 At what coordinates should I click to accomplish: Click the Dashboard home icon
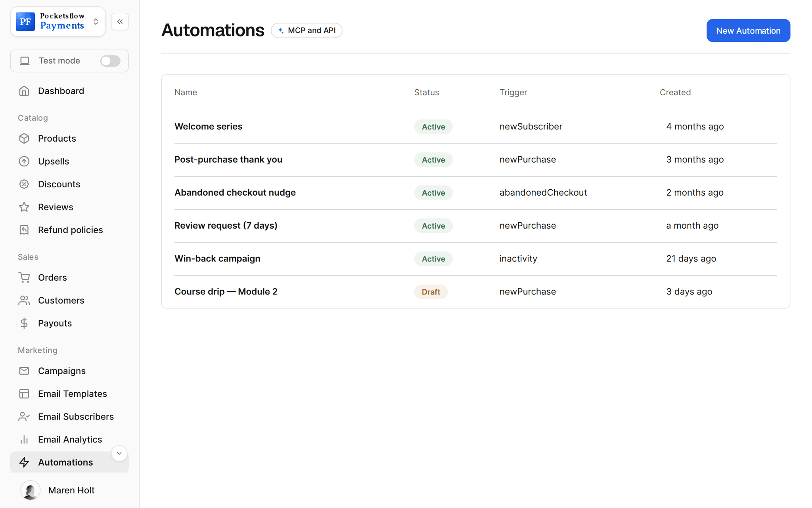pyautogui.click(x=24, y=91)
